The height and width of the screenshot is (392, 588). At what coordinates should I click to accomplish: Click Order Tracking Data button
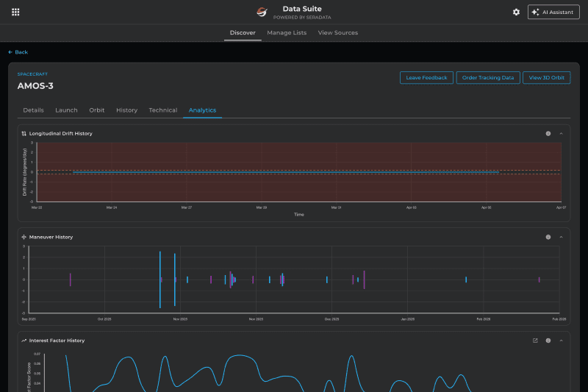click(488, 78)
